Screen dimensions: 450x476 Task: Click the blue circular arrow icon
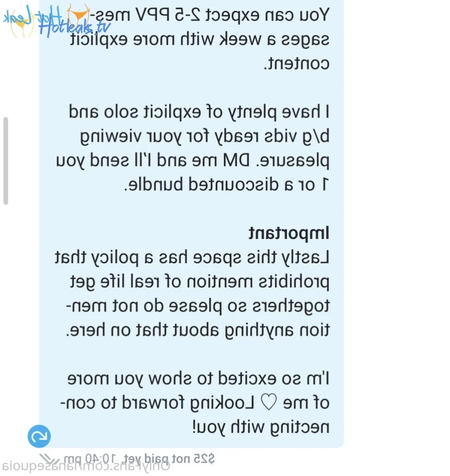pos(39,436)
